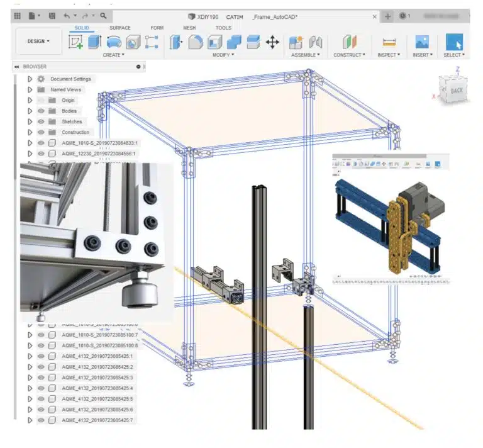Open the ASSEMBLE dropdown label

point(305,55)
